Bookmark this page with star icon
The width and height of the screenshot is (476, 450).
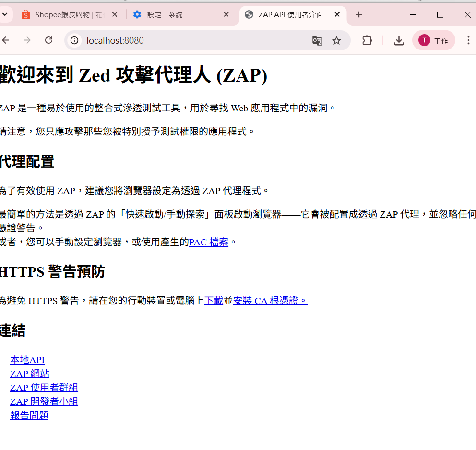(336, 40)
